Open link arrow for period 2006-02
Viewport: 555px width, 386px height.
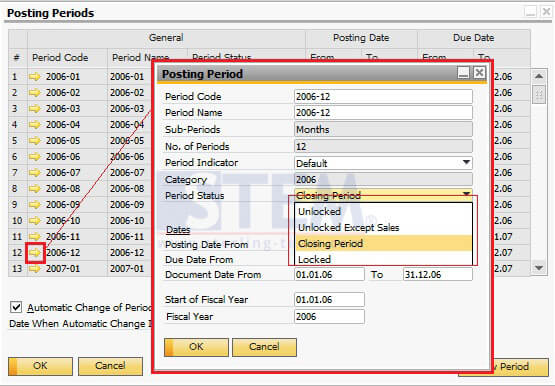35,93
